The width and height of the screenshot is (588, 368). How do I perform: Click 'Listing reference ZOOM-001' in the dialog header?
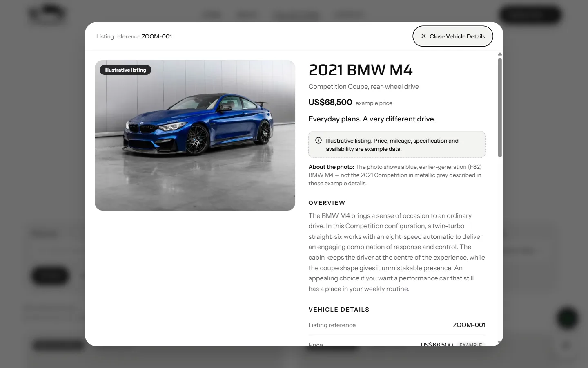pos(134,36)
